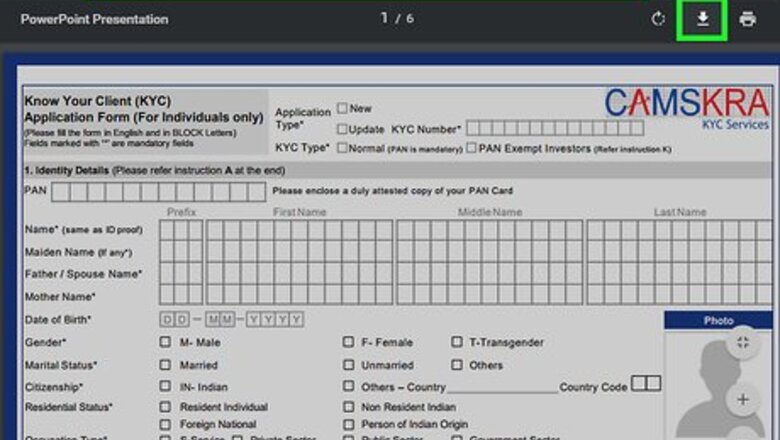The height and width of the screenshot is (440, 780).
Task: Click the Middle Name grid
Action: coord(489,262)
